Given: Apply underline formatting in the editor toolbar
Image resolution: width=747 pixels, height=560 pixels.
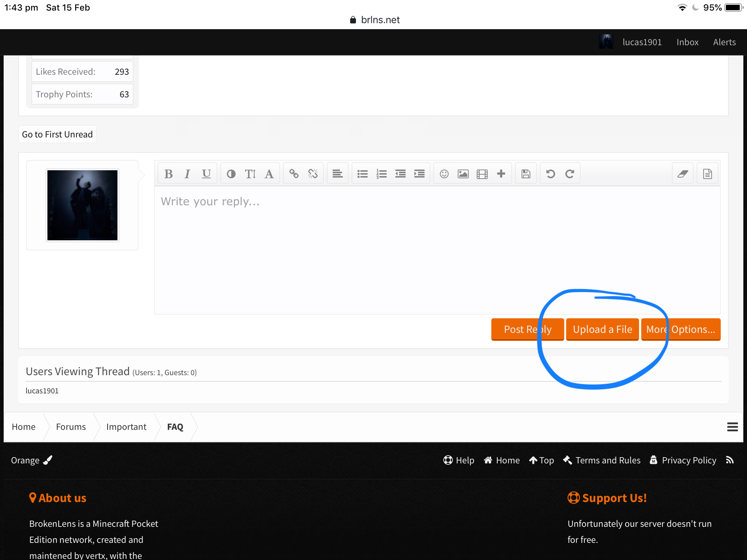Looking at the screenshot, I should (x=206, y=174).
